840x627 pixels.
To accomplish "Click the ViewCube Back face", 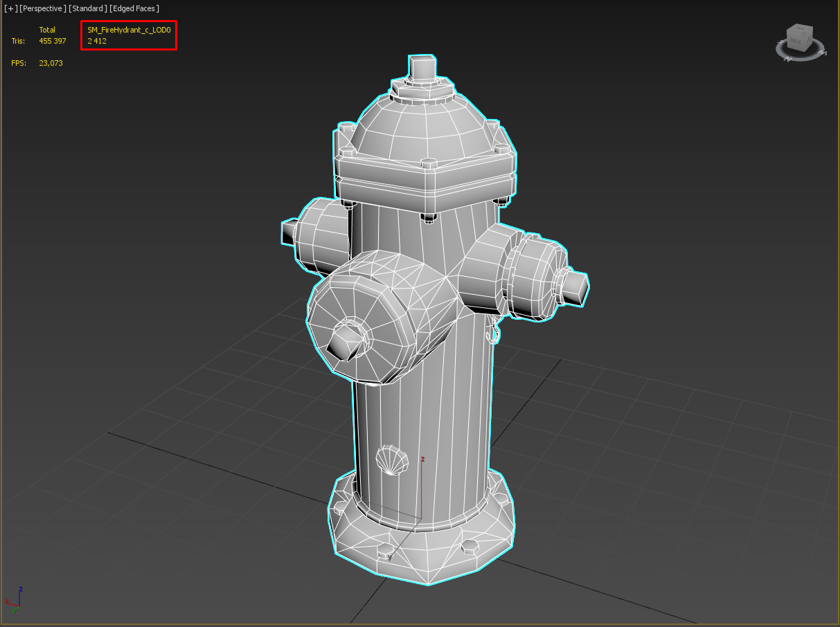I will (x=796, y=43).
